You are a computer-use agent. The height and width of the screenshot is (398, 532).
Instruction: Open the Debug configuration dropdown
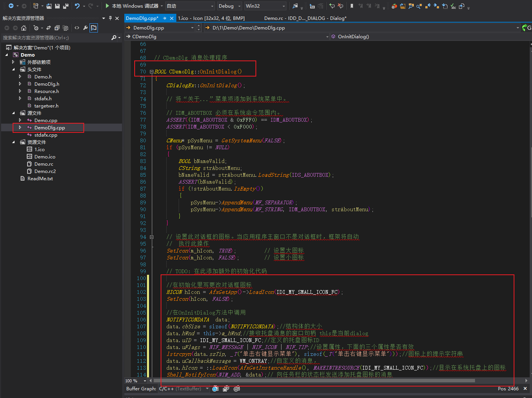229,6
